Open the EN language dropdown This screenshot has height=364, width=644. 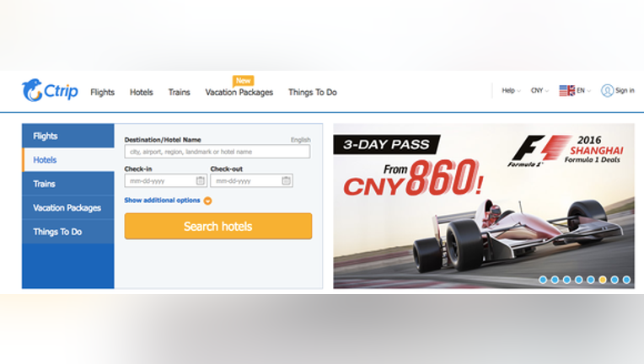pyautogui.click(x=583, y=90)
